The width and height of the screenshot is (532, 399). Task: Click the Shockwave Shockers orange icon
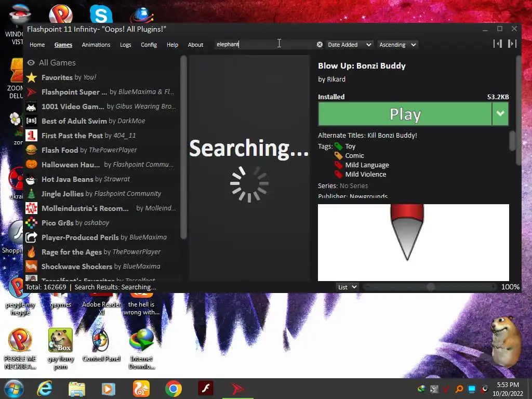coord(32,267)
